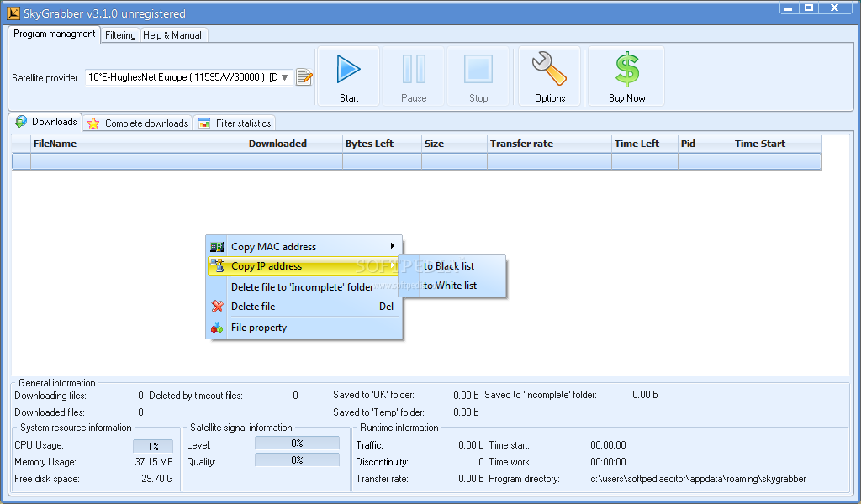Click the red X Delete file icon
Viewport: 861px width, 504px height.
pos(218,307)
